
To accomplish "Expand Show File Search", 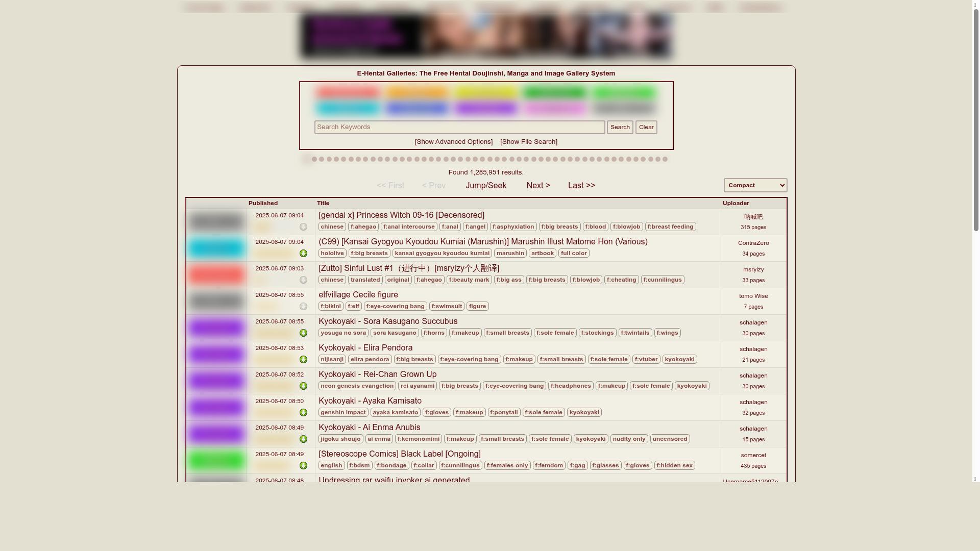I will coord(528,142).
